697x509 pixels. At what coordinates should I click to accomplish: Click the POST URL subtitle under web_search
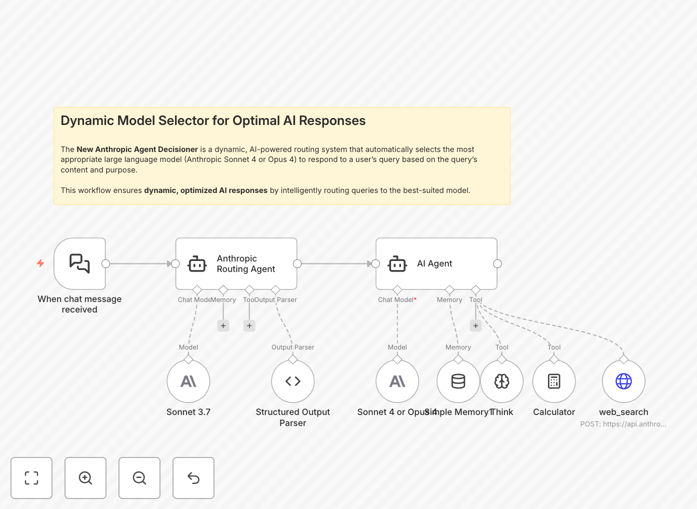[x=623, y=424]
